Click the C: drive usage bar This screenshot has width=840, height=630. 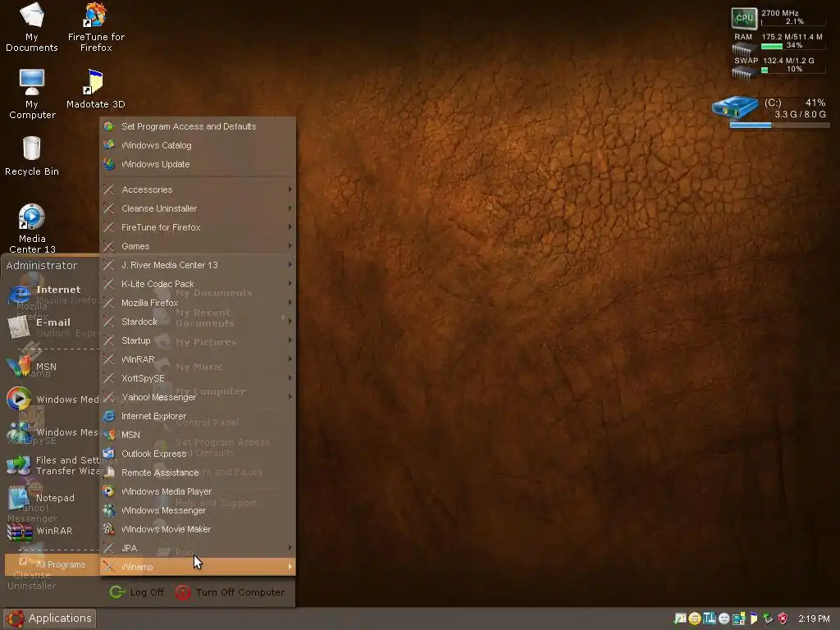779,126
